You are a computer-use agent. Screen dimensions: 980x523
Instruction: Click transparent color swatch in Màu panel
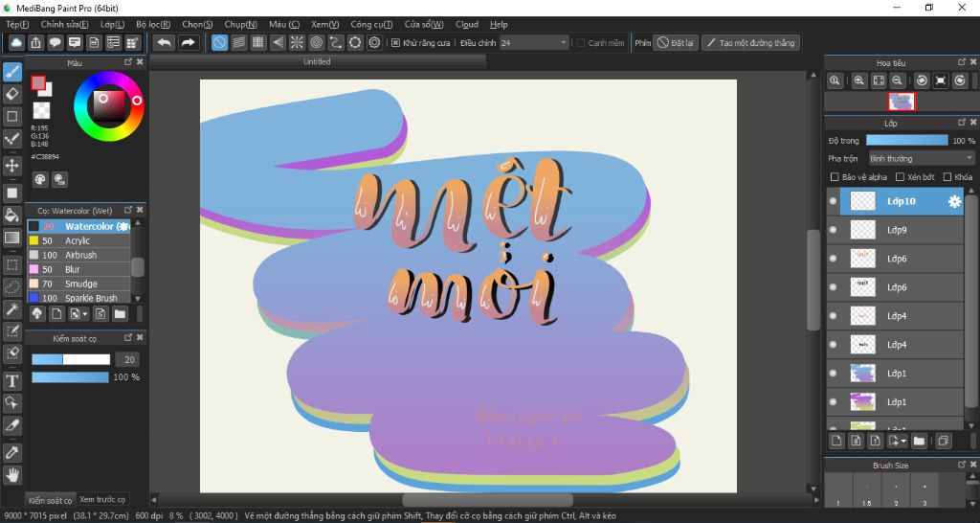pyautogui.click(x=41, y=111)
